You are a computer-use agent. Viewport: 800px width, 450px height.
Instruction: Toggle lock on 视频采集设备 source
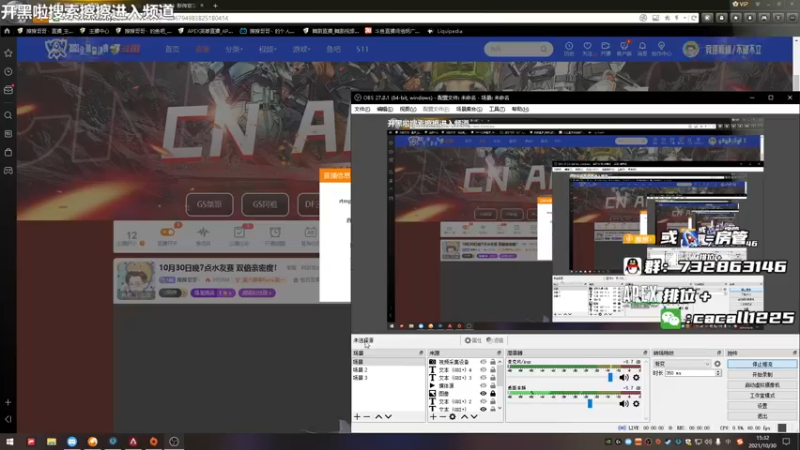(x=493, y=362)
